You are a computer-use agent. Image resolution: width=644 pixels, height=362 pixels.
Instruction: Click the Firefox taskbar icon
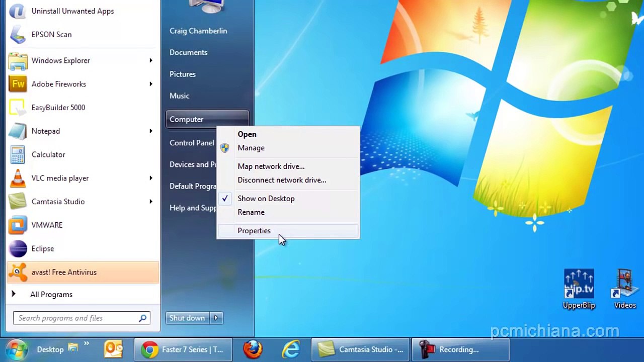(253, 349)
